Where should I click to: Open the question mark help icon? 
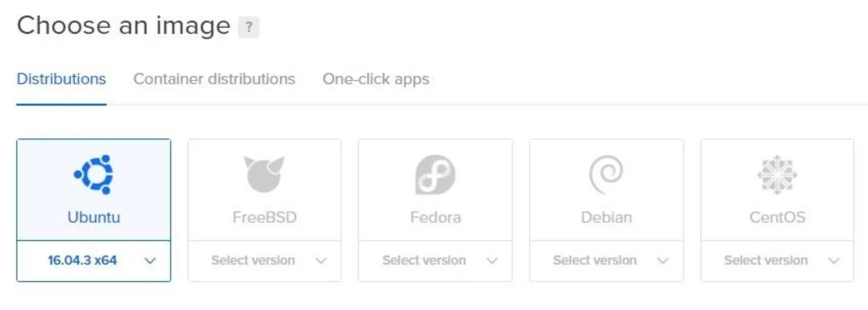[249, 27]
